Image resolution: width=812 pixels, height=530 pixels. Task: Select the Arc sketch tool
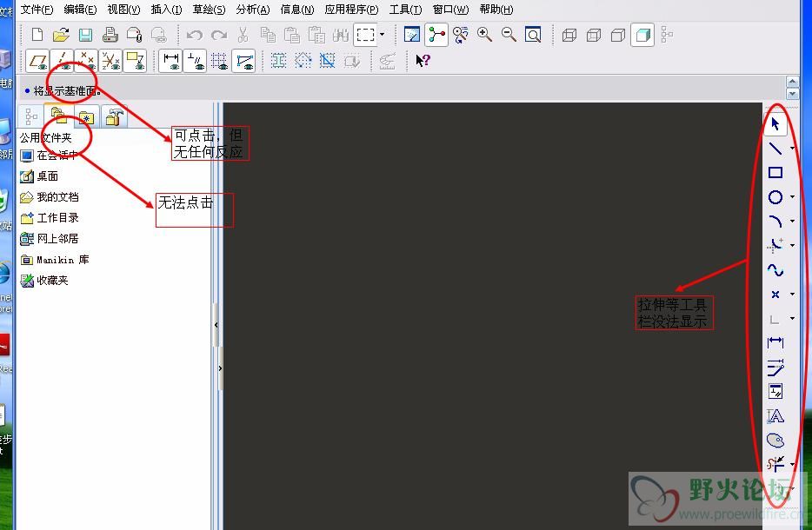(x=775, y=221)
